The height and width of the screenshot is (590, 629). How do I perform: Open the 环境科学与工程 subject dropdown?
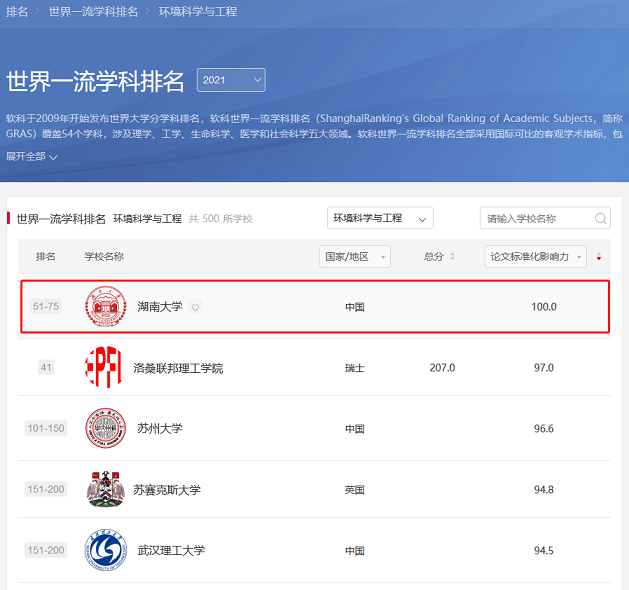point(380,218)
